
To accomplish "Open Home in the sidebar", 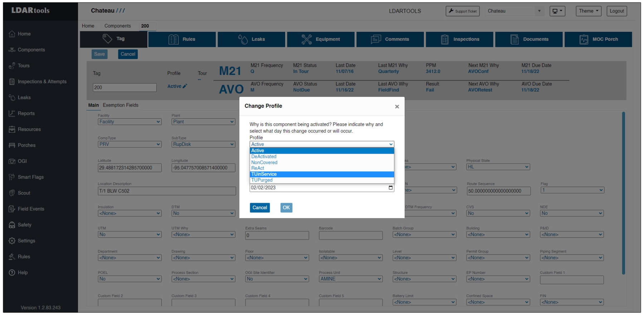I will (20, 34).
